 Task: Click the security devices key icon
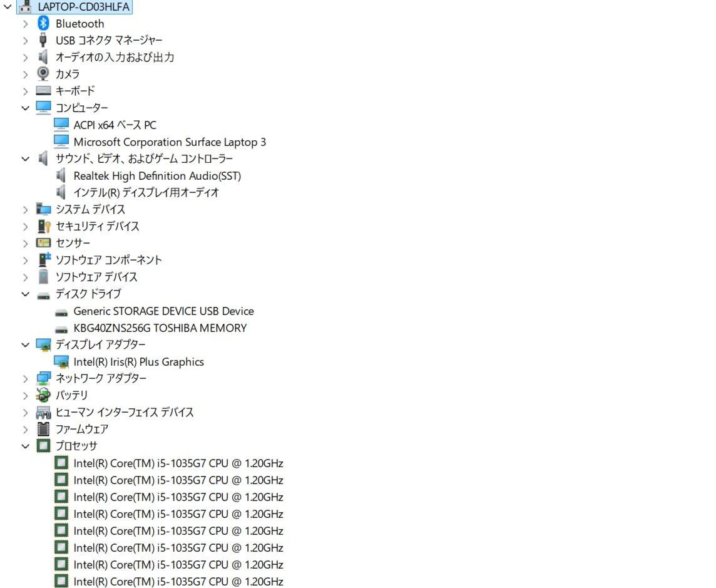[43, 226]
